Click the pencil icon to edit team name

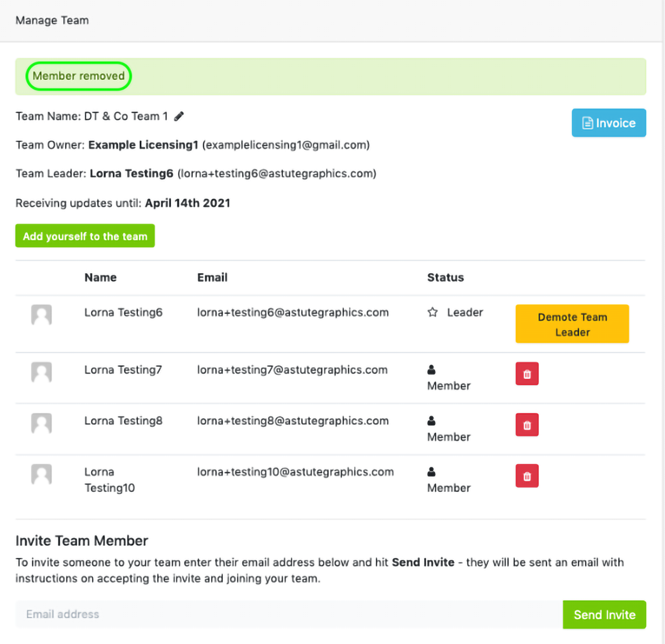(x=179, y=117)
